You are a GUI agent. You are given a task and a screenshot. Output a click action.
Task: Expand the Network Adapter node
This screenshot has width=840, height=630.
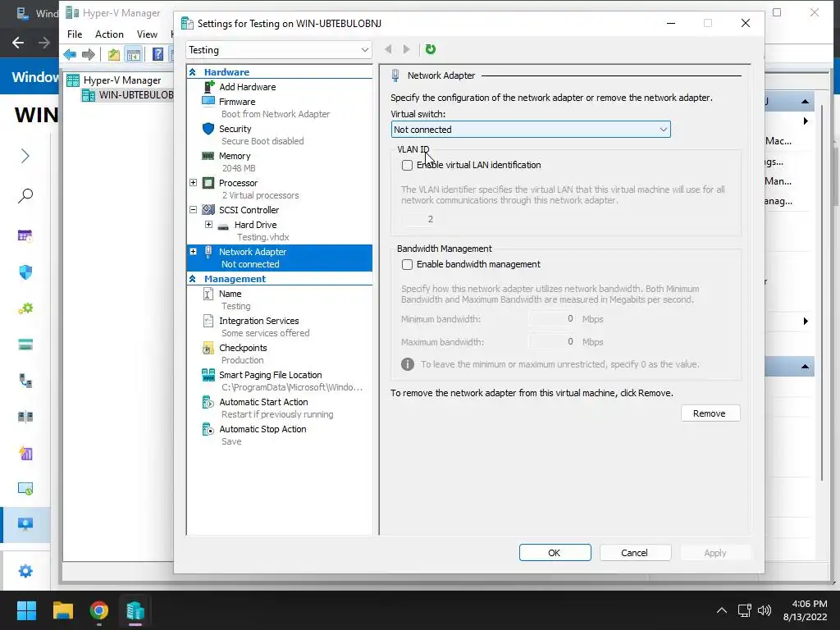(x=194, y=252)
